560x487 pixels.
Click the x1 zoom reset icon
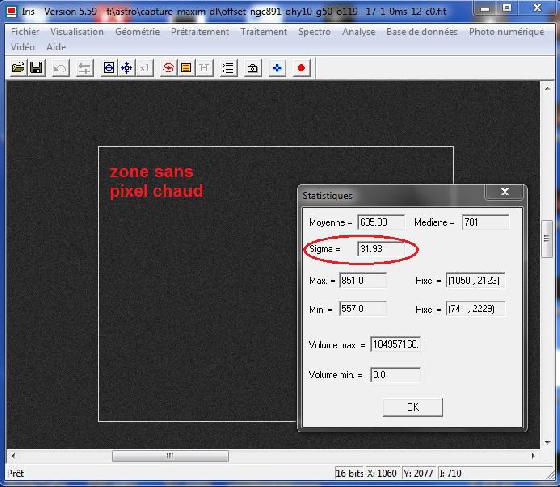click(x=145, y=67)
